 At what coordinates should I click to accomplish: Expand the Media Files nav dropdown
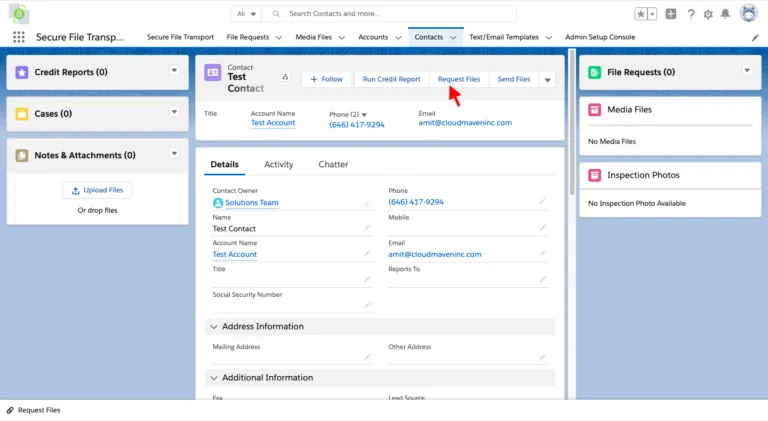[341, 38]
